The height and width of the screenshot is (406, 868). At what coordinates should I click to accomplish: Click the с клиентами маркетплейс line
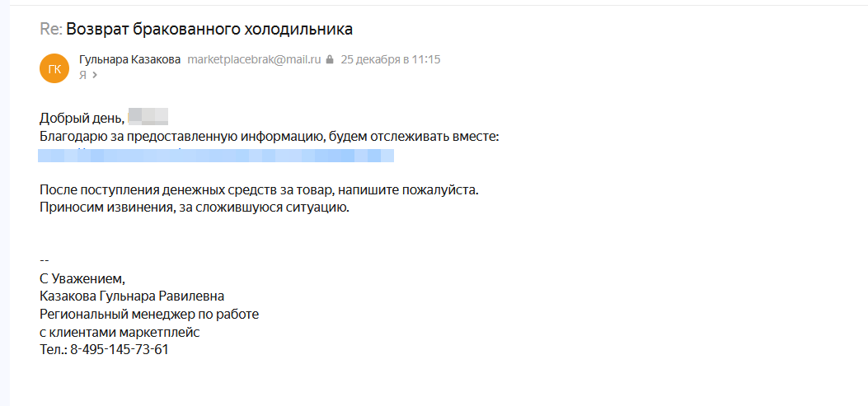120,332
